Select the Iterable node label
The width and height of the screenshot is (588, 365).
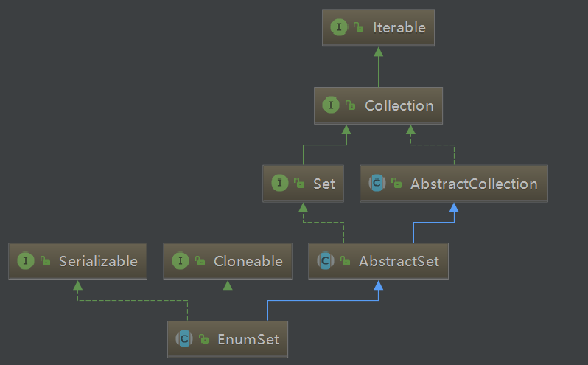tap(399, 28)
